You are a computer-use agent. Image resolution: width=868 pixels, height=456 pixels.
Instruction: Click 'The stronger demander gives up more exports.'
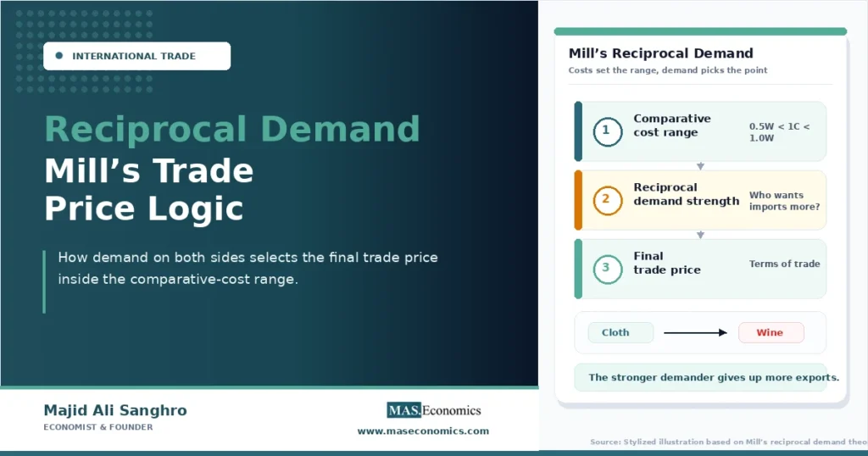coord(714,377)
